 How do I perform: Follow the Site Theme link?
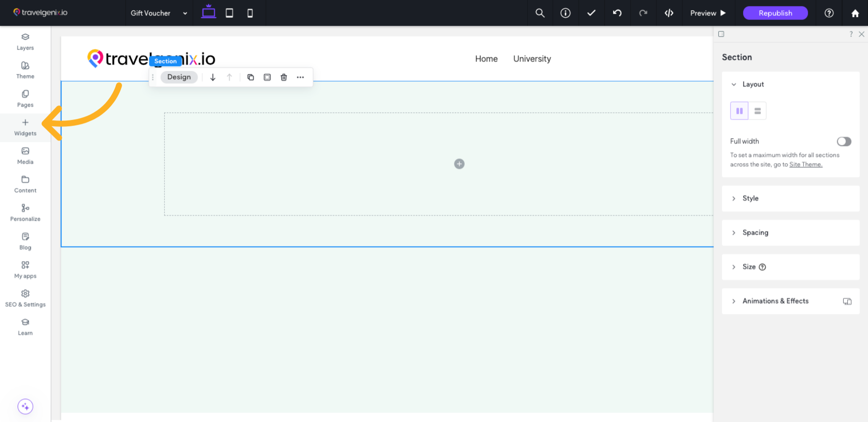(806, 165)
